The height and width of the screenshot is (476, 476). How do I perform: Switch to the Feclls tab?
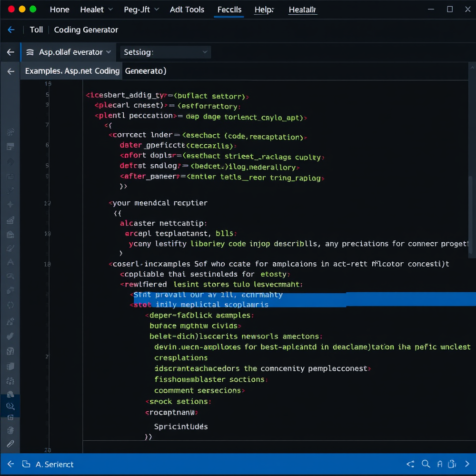pyautogui.click(x=229, y=10)
